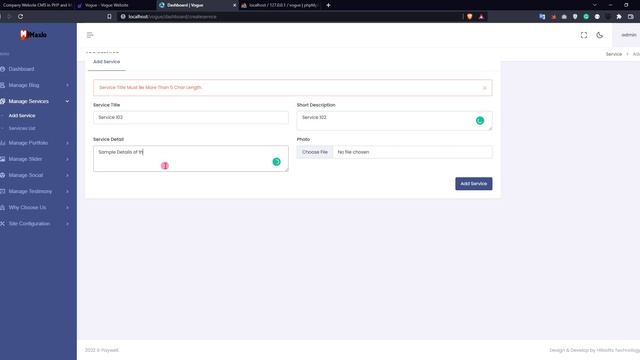Open Manage Portfolio menu
Viewport: 640px width, 360px height.
(28, 143)
